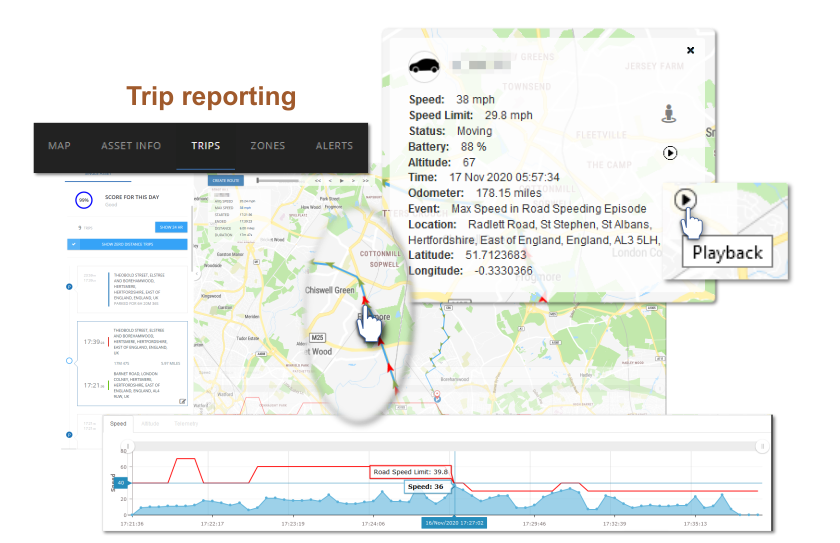Click the 16/Nov/2020 17:27:02 time marker
This screenshot has height=543, width=840.
click(x=454, y=523)
